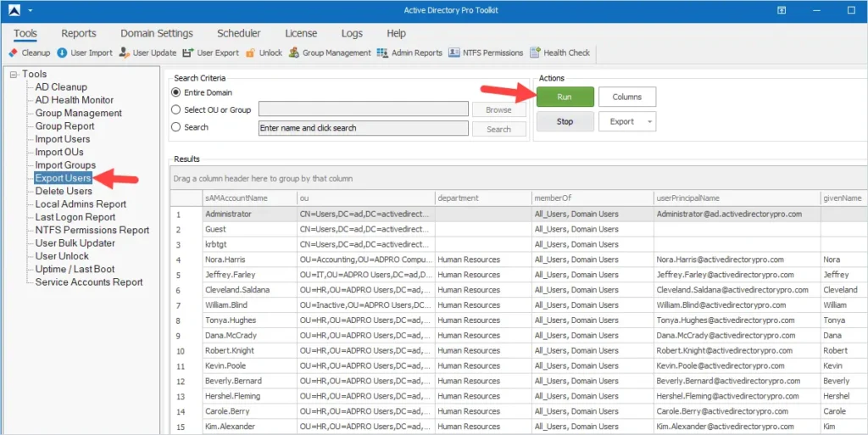Select AD Cleanup in the Tools tree
This screenshot has width=868, height=435.
pos(61,86)
